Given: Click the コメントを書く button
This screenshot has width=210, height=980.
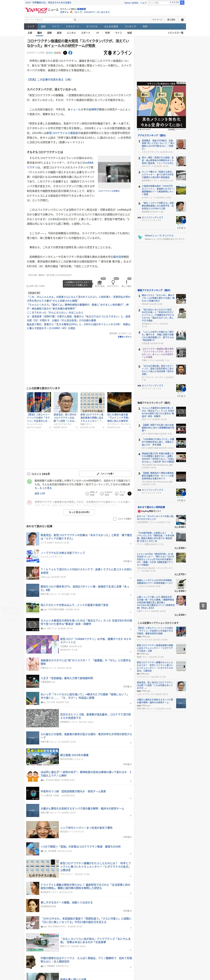Looking at the screenshot, I should coord(105,474).
